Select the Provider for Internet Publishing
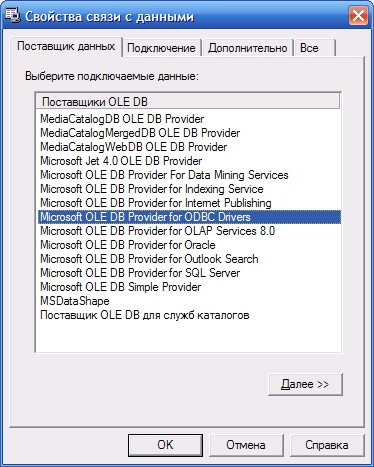 pos(156,203)
